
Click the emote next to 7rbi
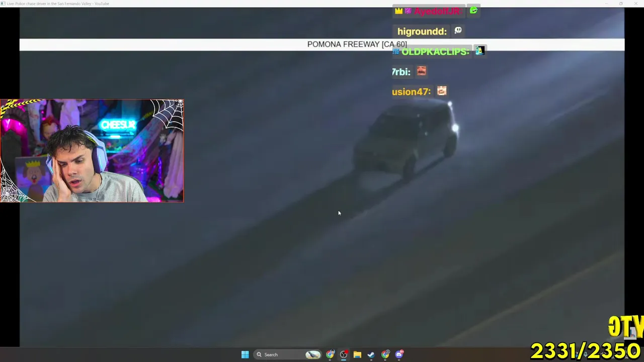point(422,71)
